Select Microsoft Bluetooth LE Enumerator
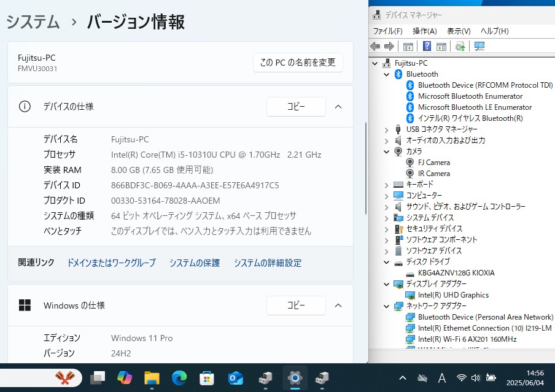 tap(475, 107)
